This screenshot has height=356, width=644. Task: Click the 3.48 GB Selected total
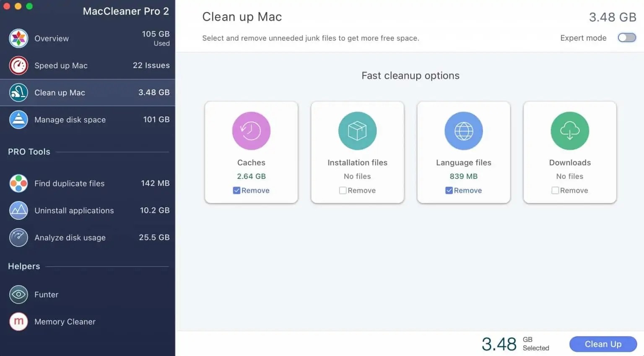[x=515, y=344]
